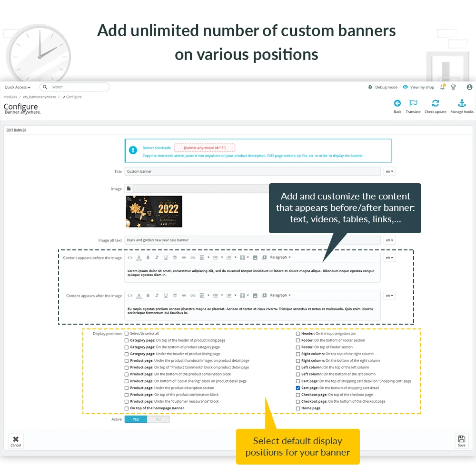Click into the Image alt text field
476x476 pixels.
pyautogui.click(x=252, y=240)
